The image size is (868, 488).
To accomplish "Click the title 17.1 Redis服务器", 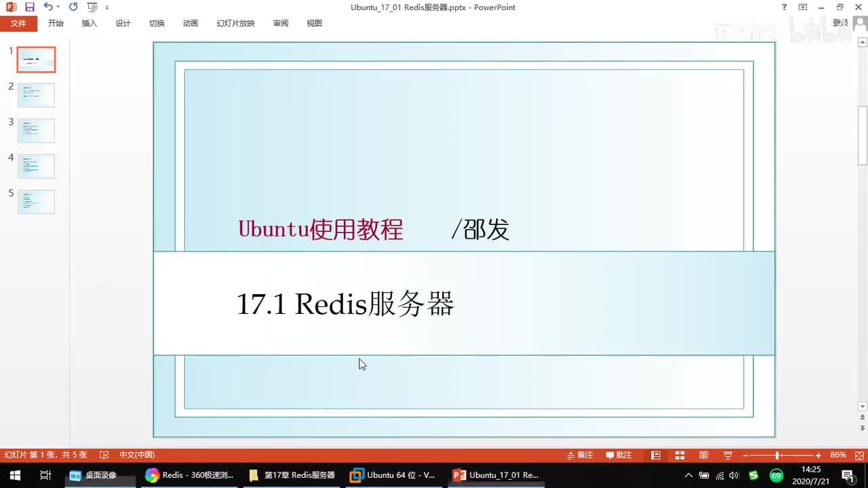I will pyautogui.click(x=345, y=304).
